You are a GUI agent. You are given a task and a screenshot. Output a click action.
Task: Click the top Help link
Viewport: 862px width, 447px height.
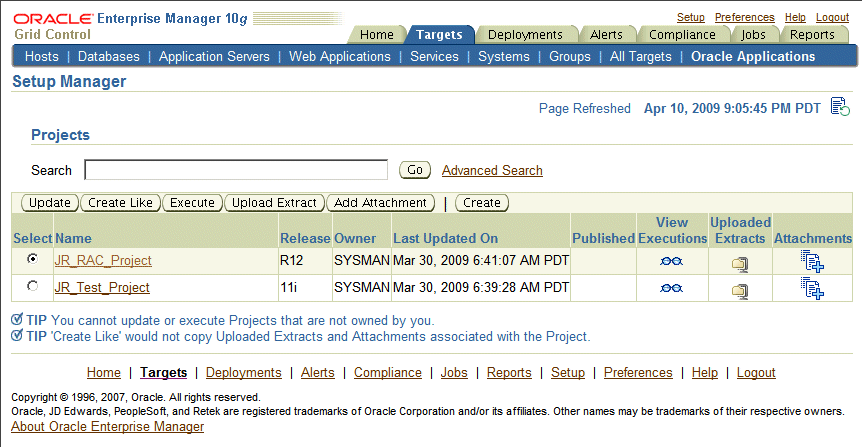point(795,17)
